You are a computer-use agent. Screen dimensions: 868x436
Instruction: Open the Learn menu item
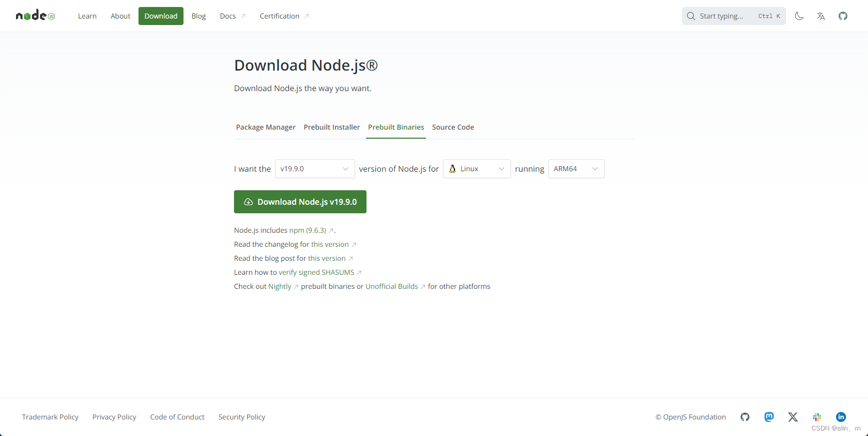[x=87, y=16]
